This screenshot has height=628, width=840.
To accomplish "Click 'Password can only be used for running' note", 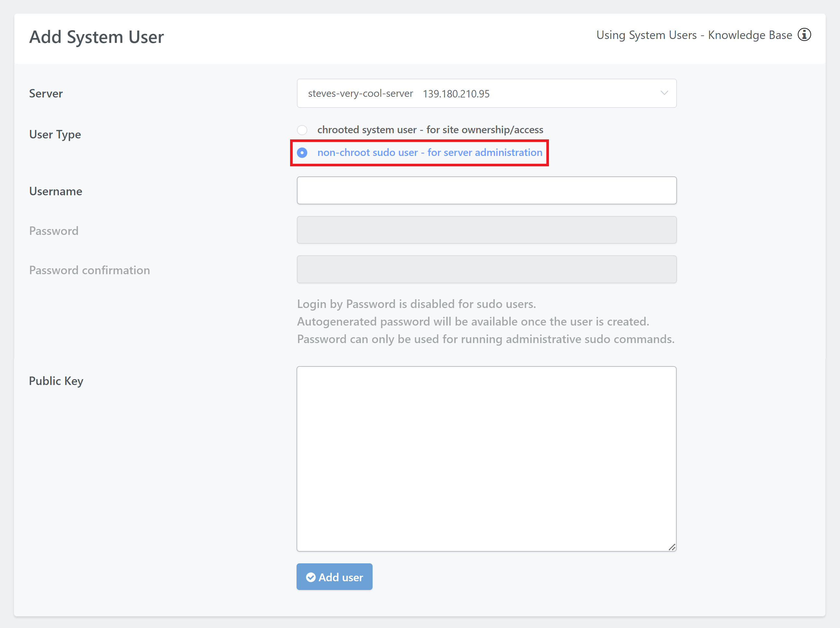I will pos(486,339).
